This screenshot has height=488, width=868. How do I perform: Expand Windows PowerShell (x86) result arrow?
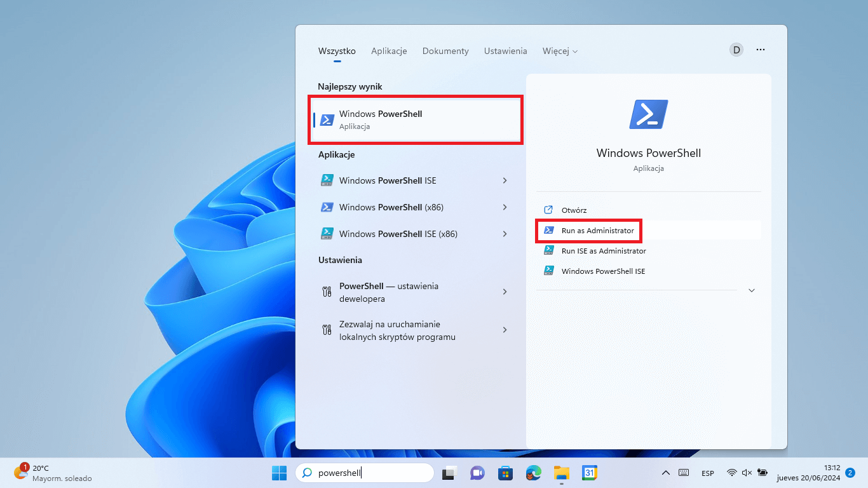pos(505,207)
